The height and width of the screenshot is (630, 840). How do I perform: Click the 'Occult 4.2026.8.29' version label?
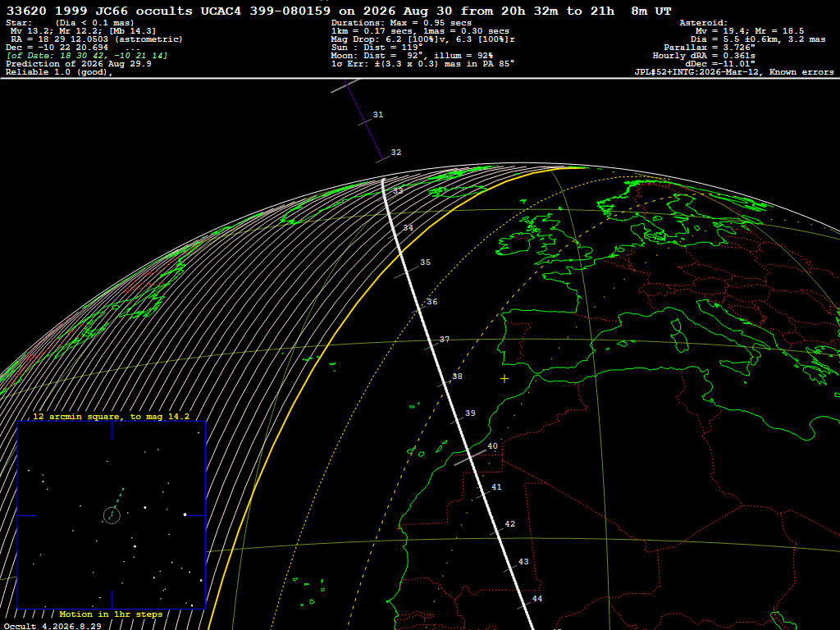52,626
